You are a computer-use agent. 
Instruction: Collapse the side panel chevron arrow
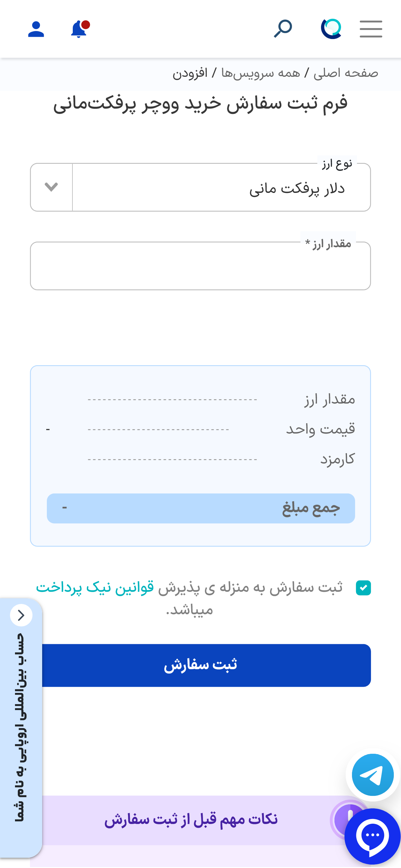coord(21,615)
